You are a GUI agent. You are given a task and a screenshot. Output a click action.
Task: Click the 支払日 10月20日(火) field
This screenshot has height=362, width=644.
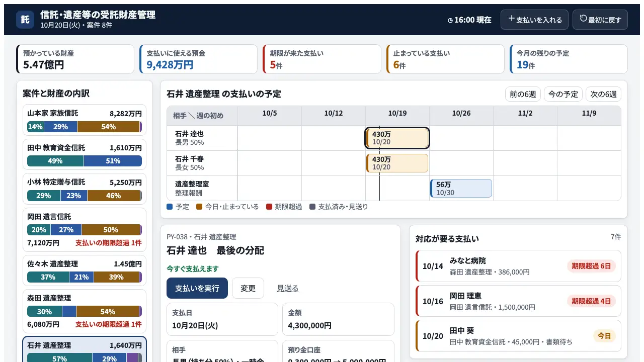tap(222, 319)
